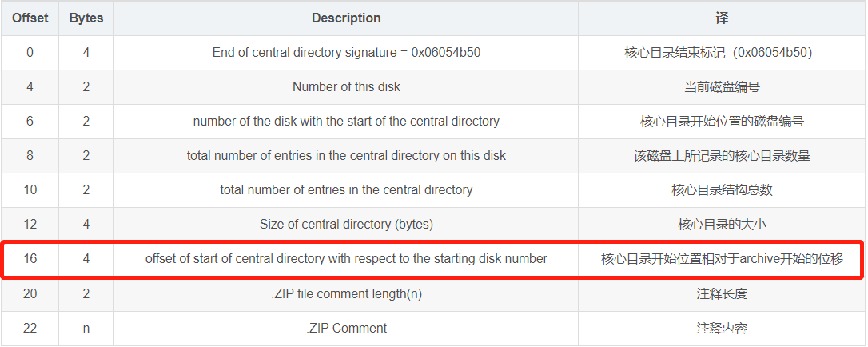Screen dimensions: 868x347
Task: Select the text '核心目录结束标记（0x06054b50）'
Action: 722,53
